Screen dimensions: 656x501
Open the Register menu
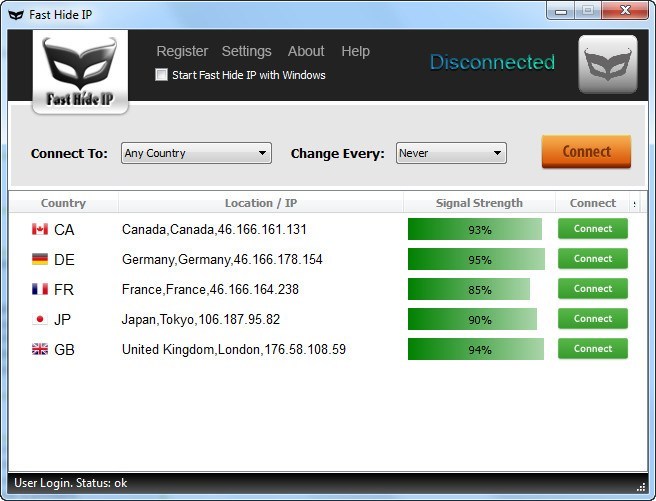click(182, 51)
